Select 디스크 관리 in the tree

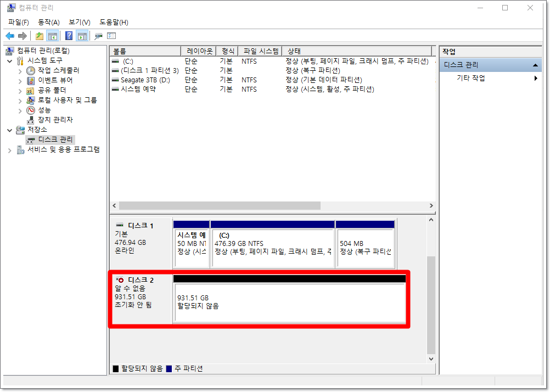point(55,139)
